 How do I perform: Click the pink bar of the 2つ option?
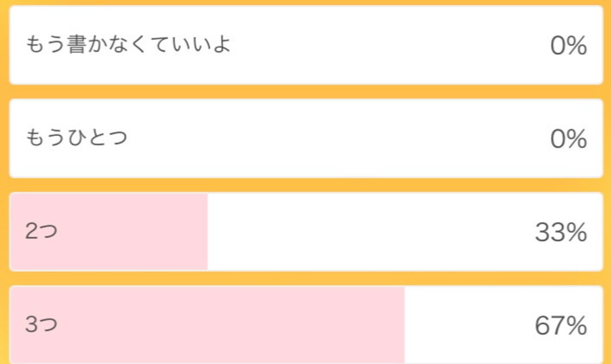point(109,232)
